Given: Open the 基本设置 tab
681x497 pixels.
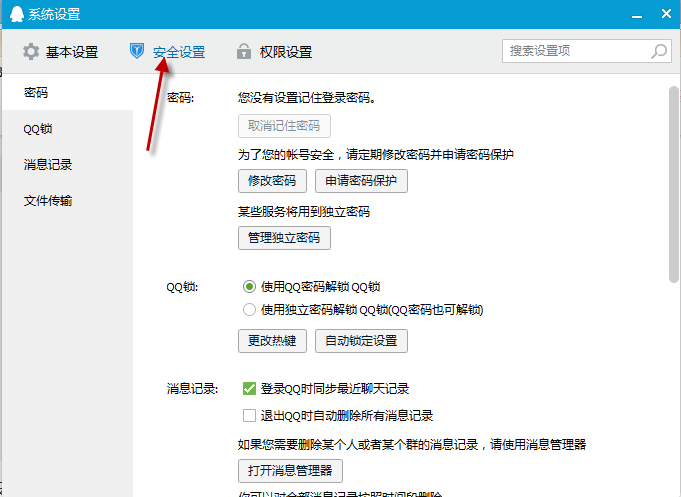Looking at the screenshot, I should (60, 52).
